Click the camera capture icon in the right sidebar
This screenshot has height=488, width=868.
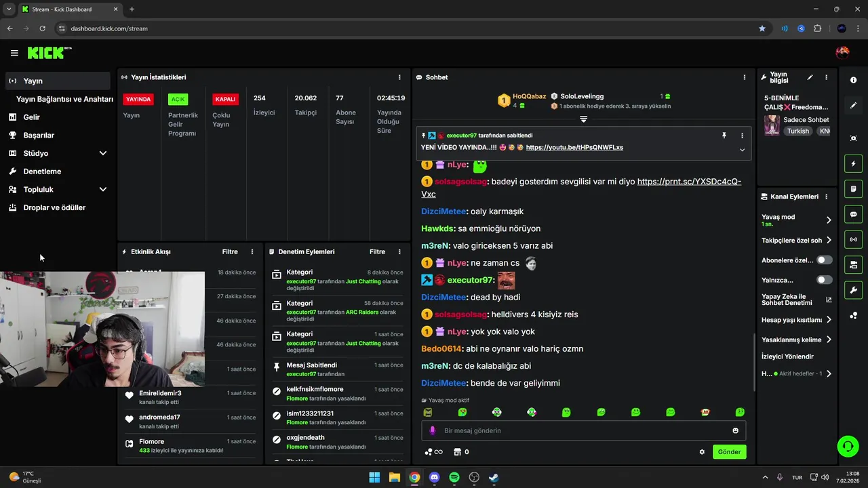click(853, 138)
